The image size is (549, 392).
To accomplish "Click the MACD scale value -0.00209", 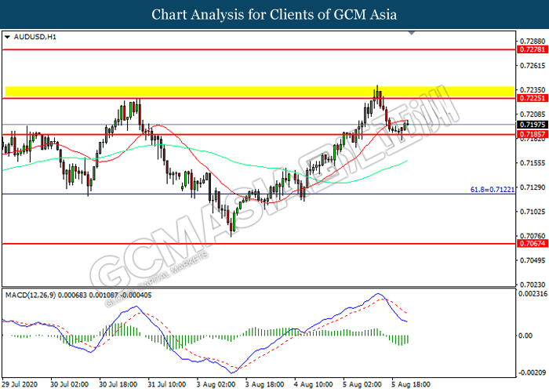I will coord(533,372).
